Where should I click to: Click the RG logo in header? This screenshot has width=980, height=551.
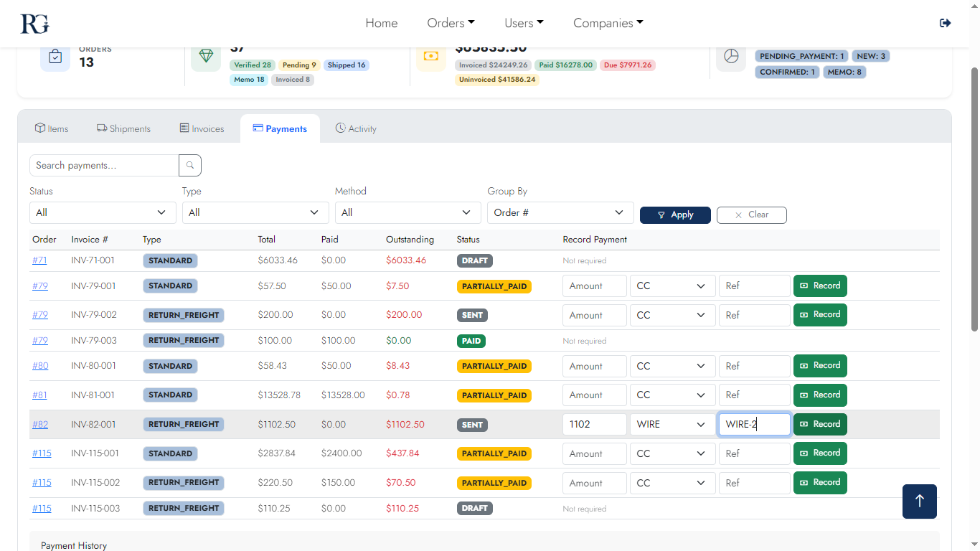[x=34, y=24]
